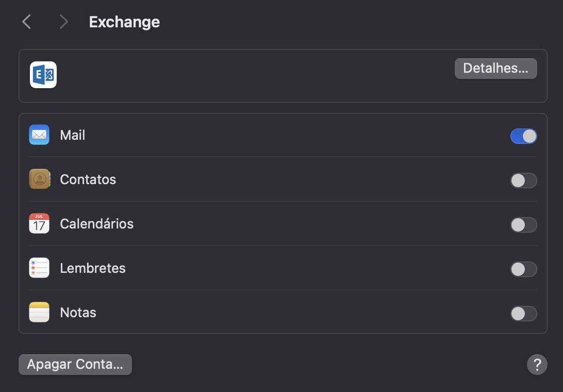Click the Lembretes reminders list icon
Screen dimensions: 563x392
point(39,268)
